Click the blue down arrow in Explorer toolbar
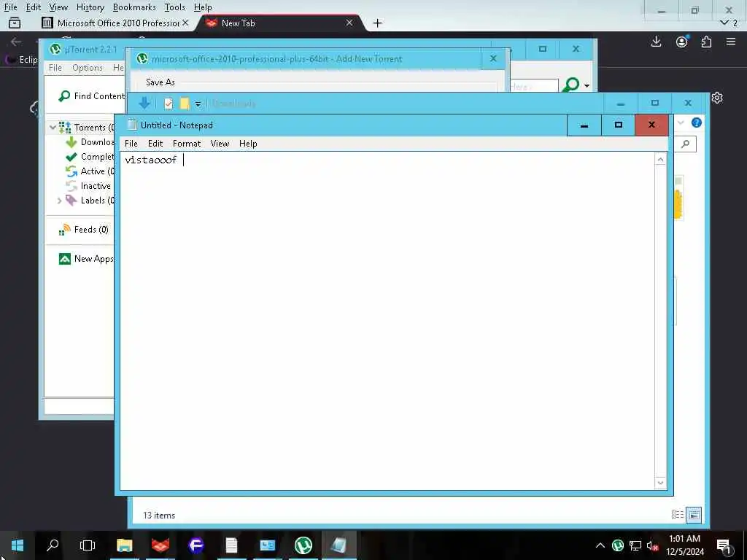Screen dimensions: 747x560 [144, 103]
